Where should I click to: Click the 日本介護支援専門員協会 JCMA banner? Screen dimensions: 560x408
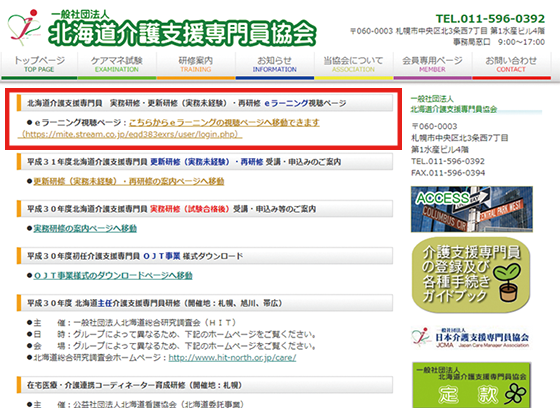click(x=471, y=337)
